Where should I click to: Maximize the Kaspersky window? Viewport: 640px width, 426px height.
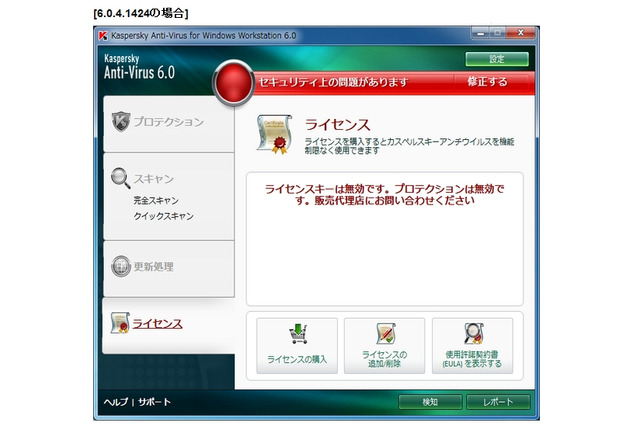pos(498,33)
